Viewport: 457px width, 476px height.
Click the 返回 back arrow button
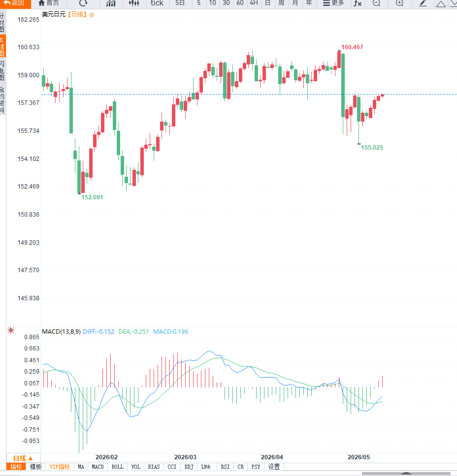(15, 3)
